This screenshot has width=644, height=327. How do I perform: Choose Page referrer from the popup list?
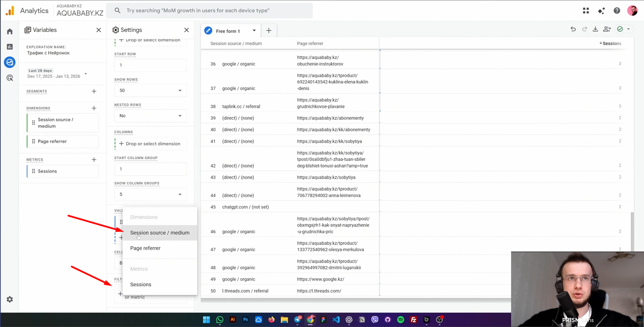coord(160,248)
